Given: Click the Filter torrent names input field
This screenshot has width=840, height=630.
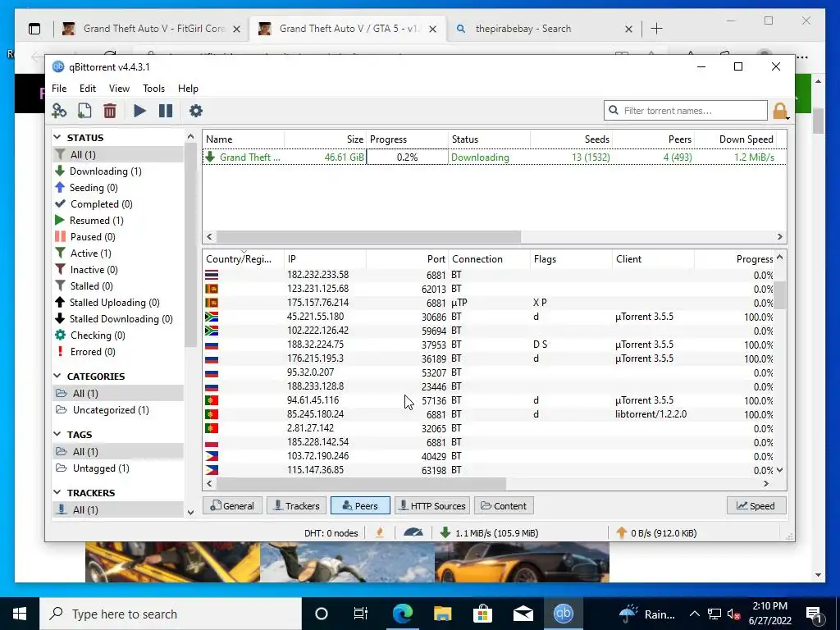Looking at the screenshot, I should 686,111.
